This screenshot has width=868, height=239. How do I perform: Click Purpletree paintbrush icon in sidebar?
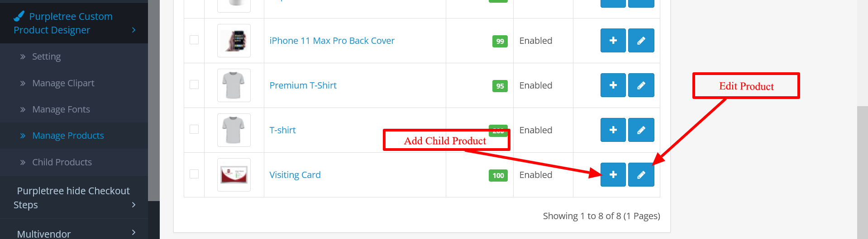pyautogui.click(x=19, y=16)
